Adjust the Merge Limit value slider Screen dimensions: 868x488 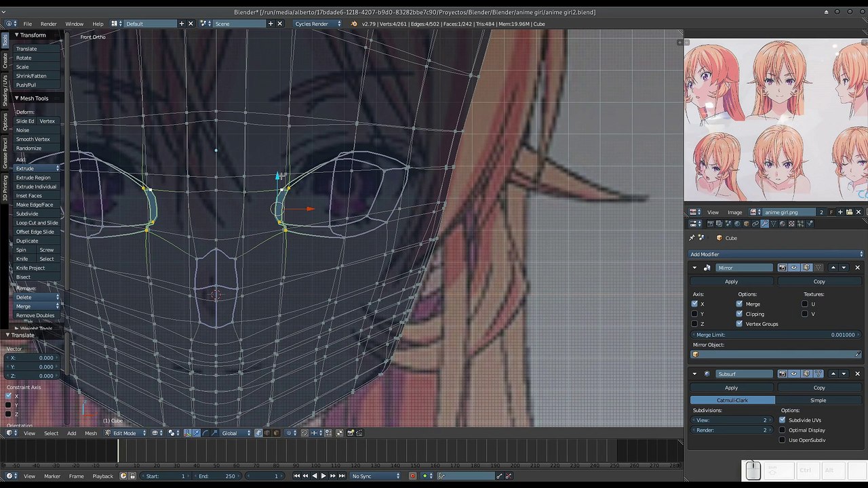(776, 335)
